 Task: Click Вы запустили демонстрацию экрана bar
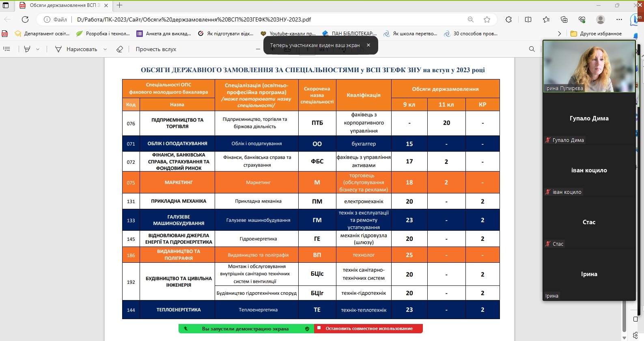pyautogui.click(x=245, y=329)
